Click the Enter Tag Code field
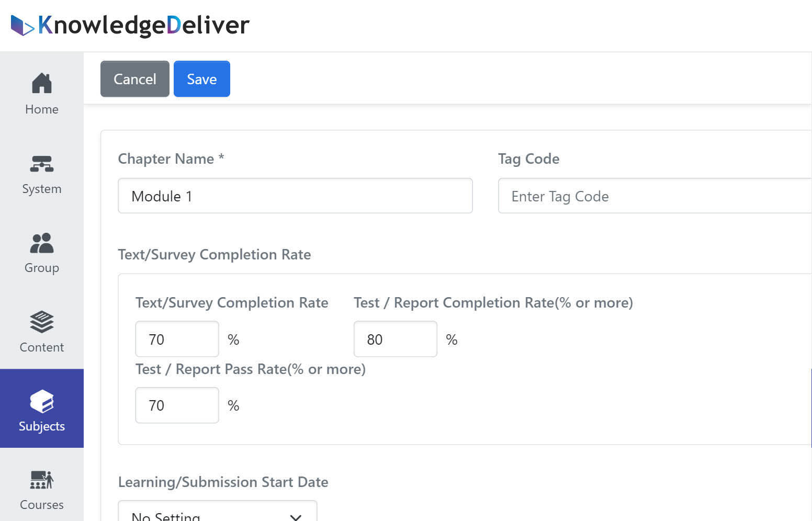Viewport: 812px width, 521px height. 655,196
